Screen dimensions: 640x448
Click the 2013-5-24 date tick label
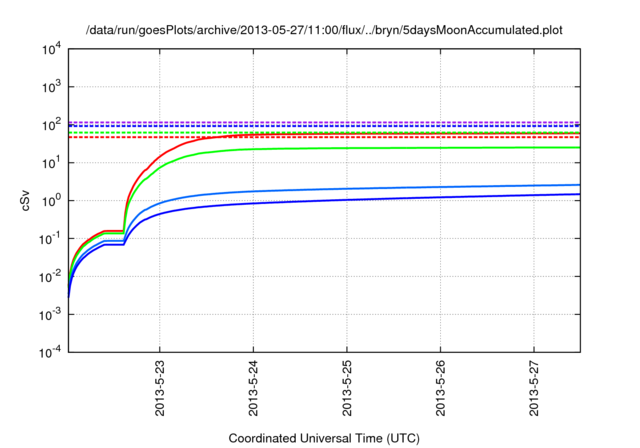tap(253, 388)
